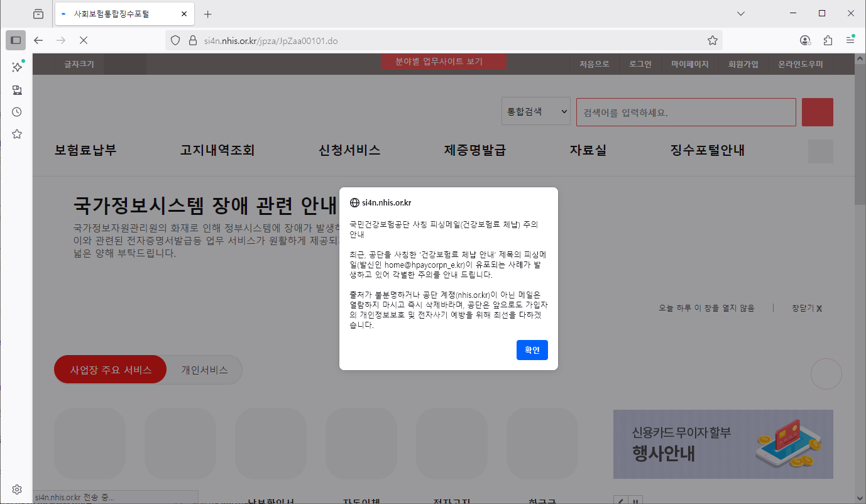Toggle the browser sidebar

(16, 40)
